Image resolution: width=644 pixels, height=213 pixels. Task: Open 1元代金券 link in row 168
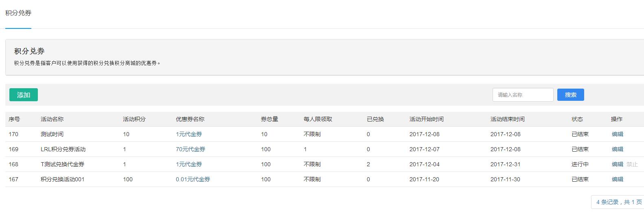click(x=189, y=164)
